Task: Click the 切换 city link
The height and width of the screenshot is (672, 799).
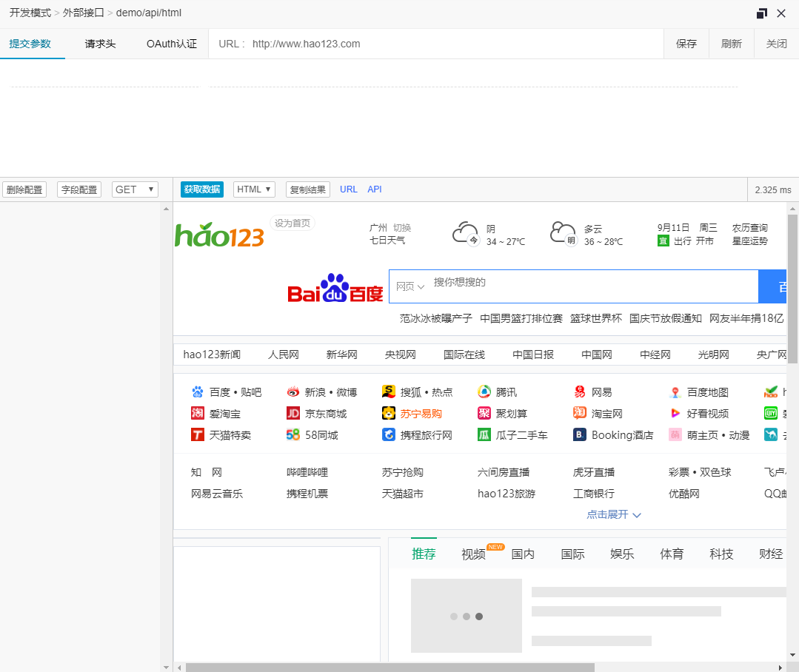Action: coord(402,227)
